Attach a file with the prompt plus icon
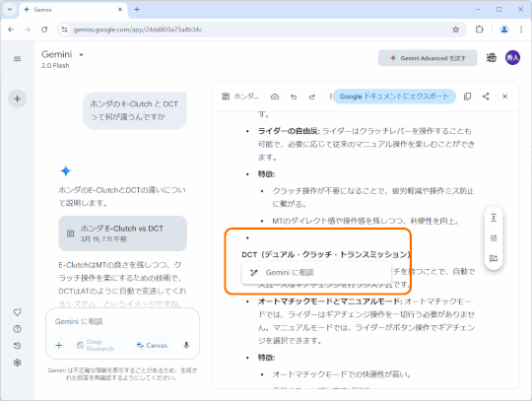 59,346
